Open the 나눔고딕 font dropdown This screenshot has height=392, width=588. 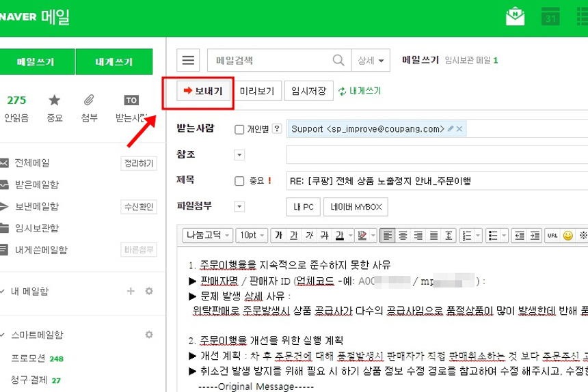point(208,236)
